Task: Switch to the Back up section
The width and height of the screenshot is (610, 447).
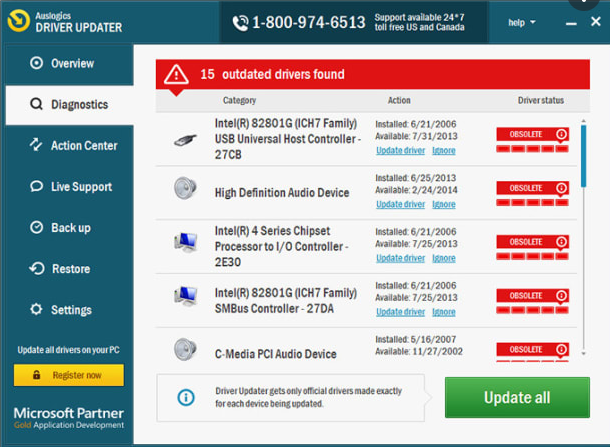Action: (70, 228)
